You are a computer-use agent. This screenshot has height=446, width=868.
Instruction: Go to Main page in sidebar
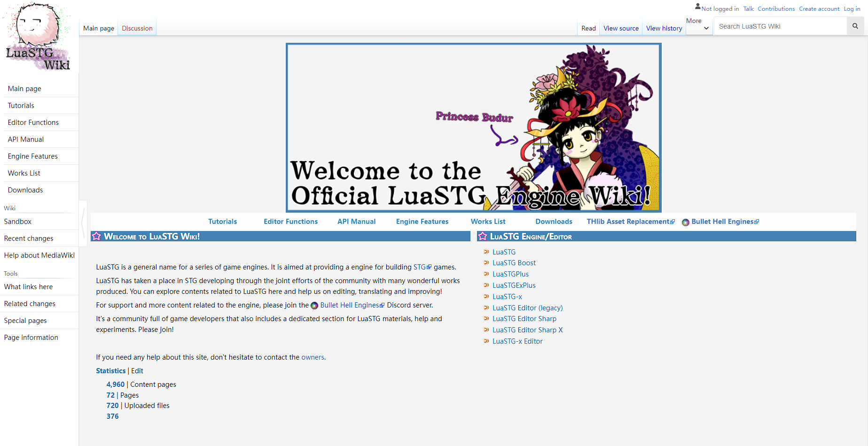coord(24,89)
